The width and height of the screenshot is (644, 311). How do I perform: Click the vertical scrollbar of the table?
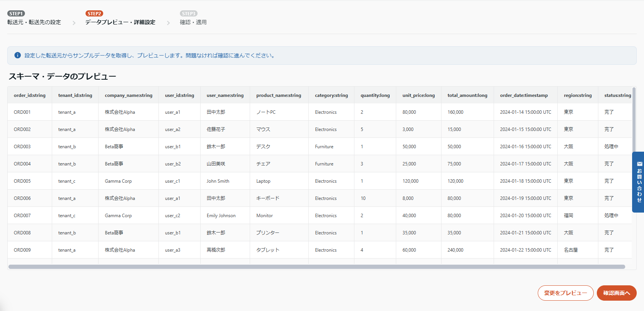(634, 119)
